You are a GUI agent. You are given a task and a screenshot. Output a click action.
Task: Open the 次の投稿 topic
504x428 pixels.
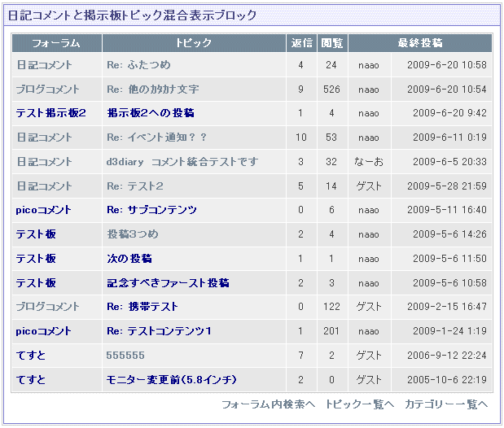click(129, 259)
